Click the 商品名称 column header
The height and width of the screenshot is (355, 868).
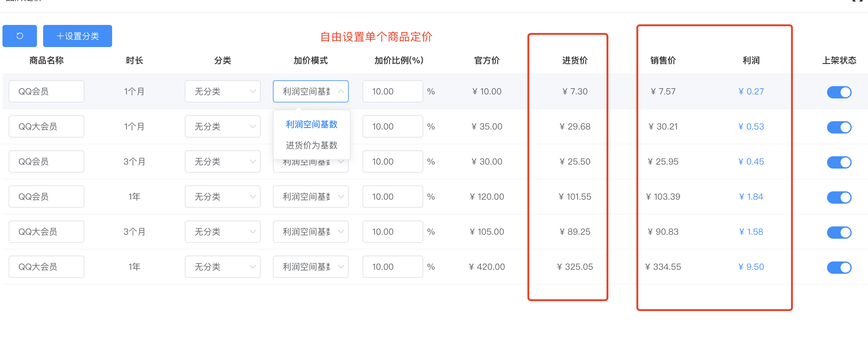tap(47, 60)
